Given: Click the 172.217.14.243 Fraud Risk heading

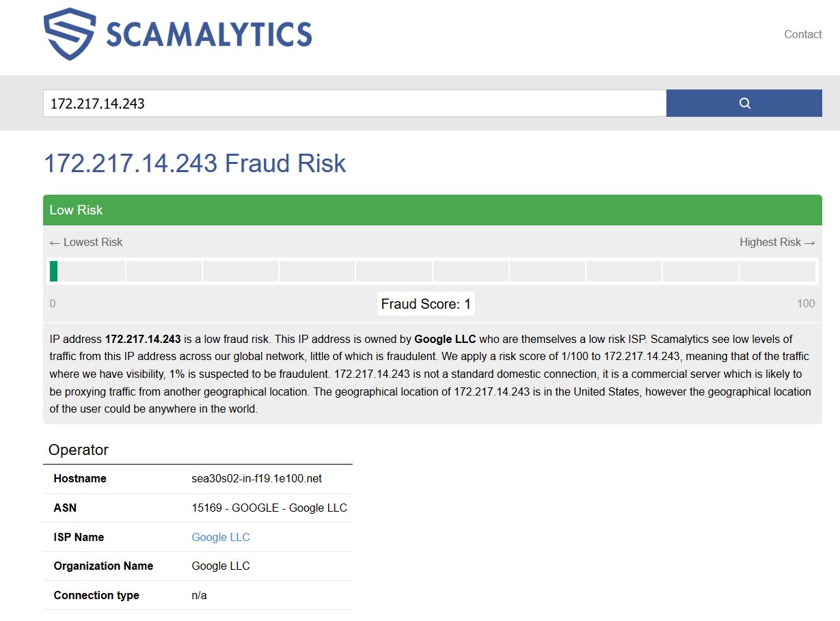Looking at the screenshot, I should pyautogui.click(x=194, y=163).
